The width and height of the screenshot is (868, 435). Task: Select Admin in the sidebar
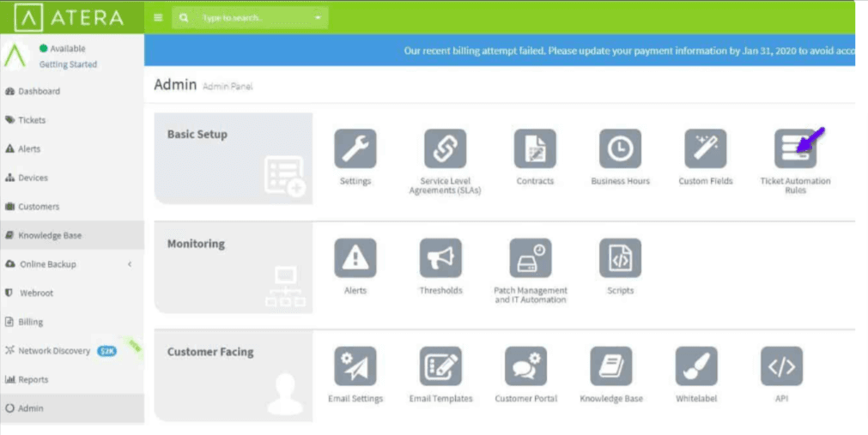click(72, 408)
